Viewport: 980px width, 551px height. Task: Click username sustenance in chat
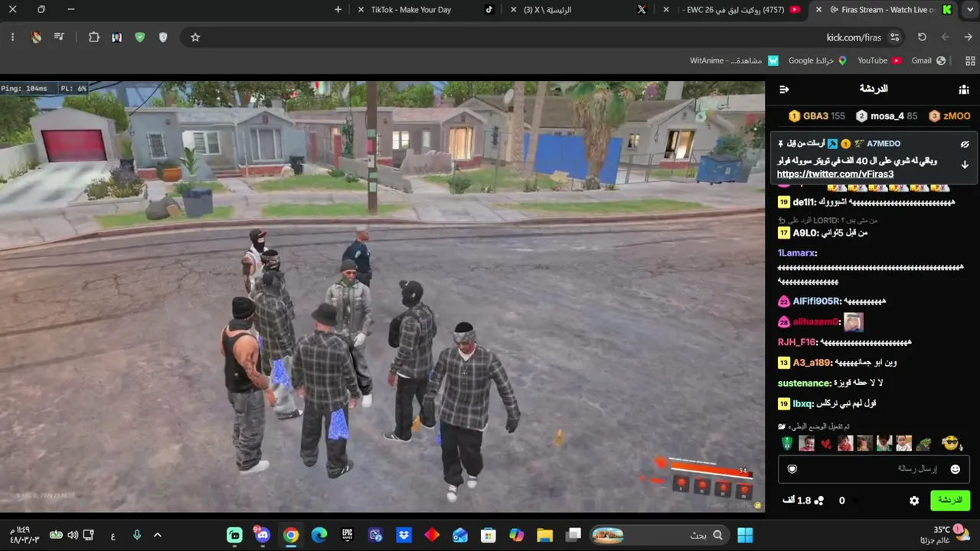pyautogui.click(x=805, y=383)
